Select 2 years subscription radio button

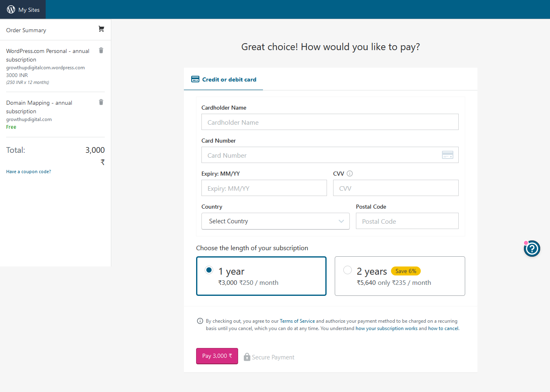pos(348,270)
